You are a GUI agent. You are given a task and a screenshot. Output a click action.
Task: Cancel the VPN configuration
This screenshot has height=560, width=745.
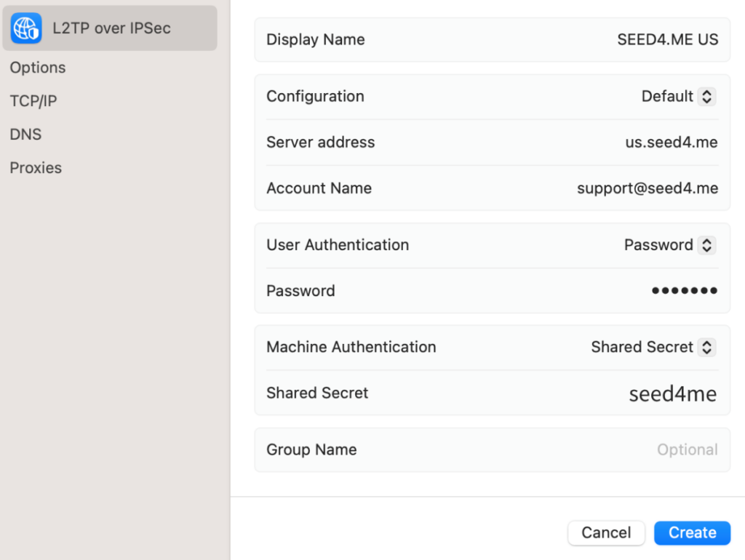point(606,533)
